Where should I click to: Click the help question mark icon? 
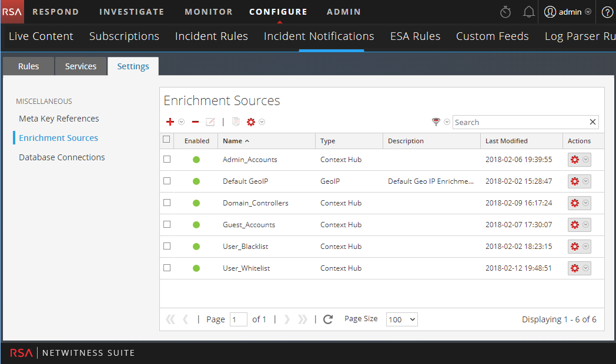coord(607,12)
